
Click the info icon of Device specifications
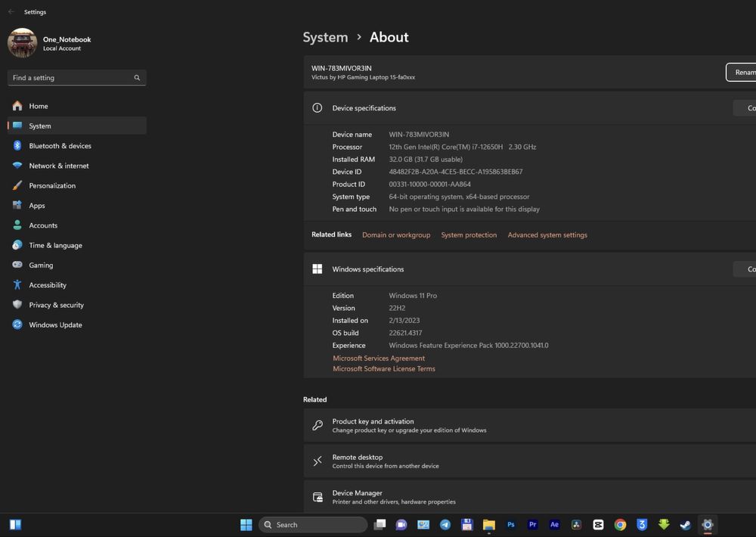coord(318,108)
